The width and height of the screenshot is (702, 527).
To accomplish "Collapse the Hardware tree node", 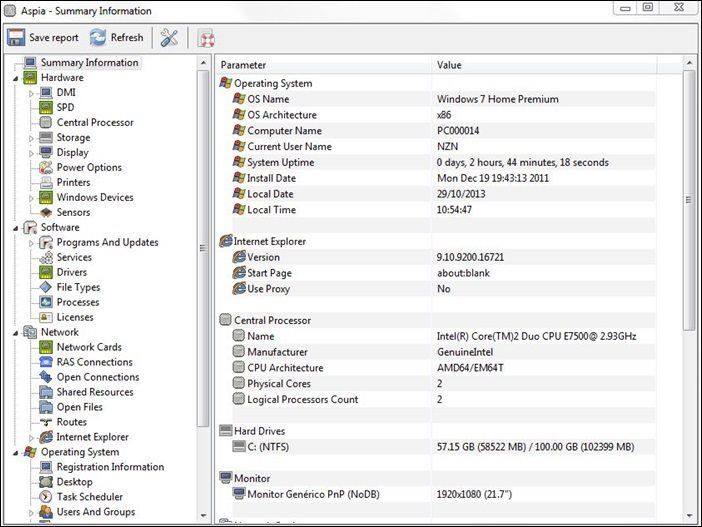I will (x=16, y=78).
